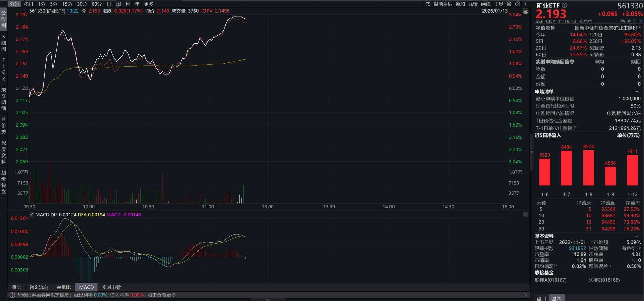This screenshot has height=301, width=644.
Task: Click the 1-8 net inflow bar 8574
Action: [589, 167]
